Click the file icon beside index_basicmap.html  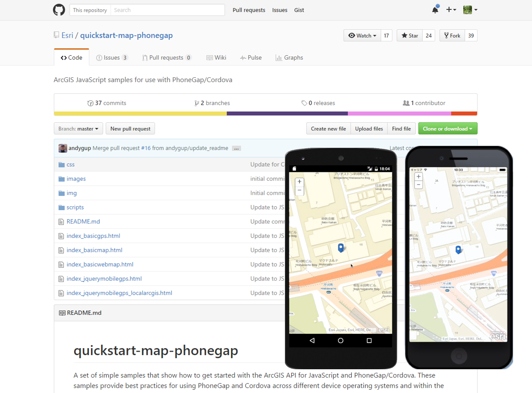[61, 250]
